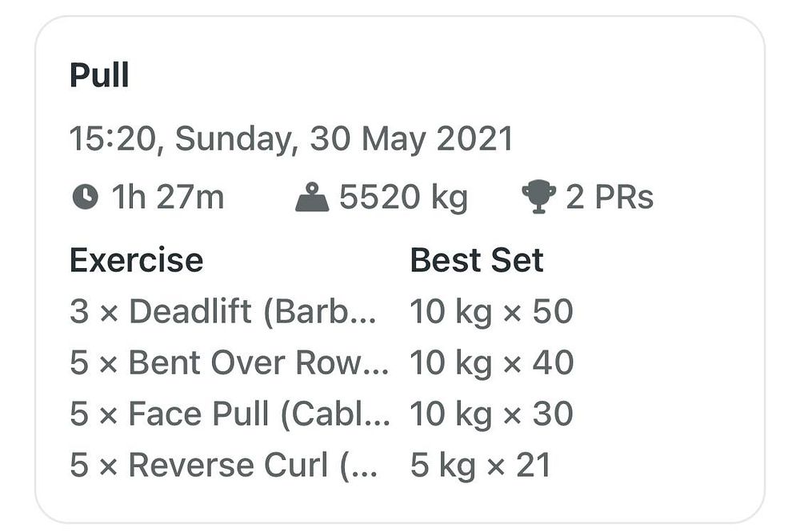This screenshot has width=800, height=532.
Task: Open the Bent Over Row... exercise row
Action: point(229,362)
